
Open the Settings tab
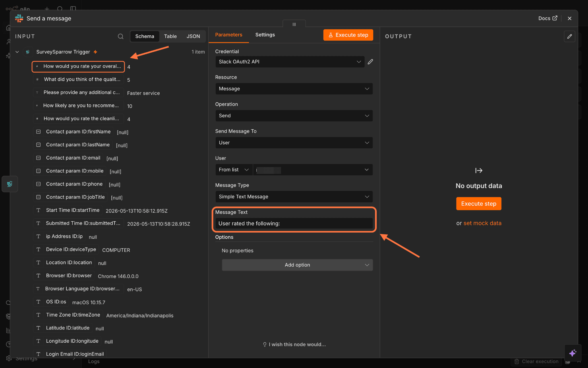[265, 35]
